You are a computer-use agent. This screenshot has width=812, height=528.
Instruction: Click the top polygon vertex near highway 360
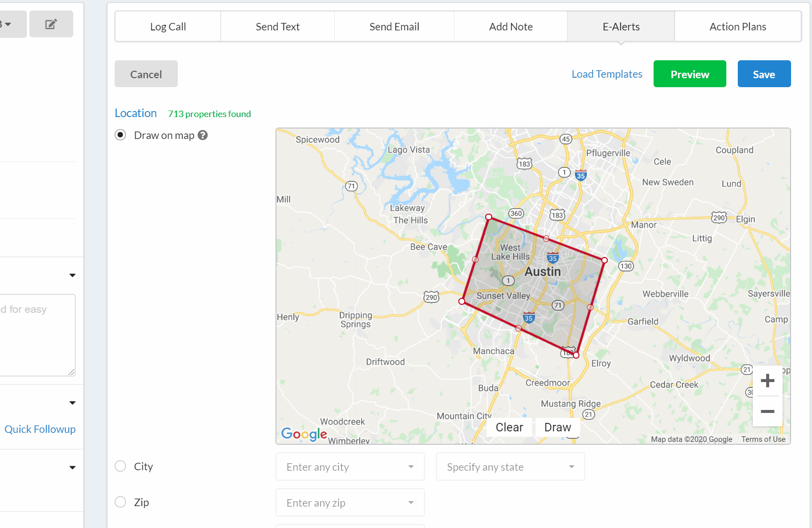point(489,217)
